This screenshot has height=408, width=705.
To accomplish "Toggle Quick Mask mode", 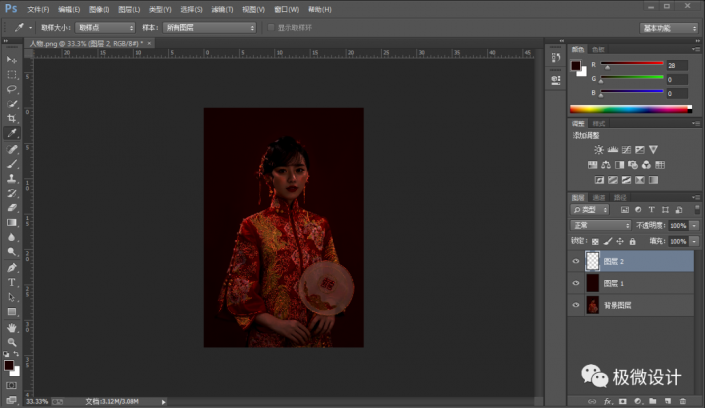I will (12, 386).
